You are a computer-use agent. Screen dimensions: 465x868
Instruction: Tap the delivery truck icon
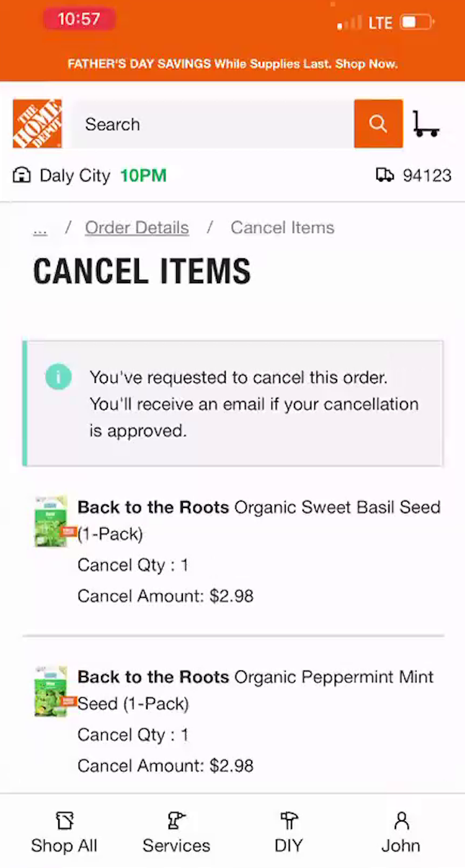[x=385, y=175]
